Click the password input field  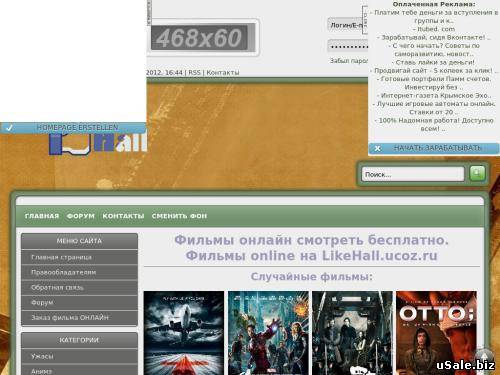(348, 46)
